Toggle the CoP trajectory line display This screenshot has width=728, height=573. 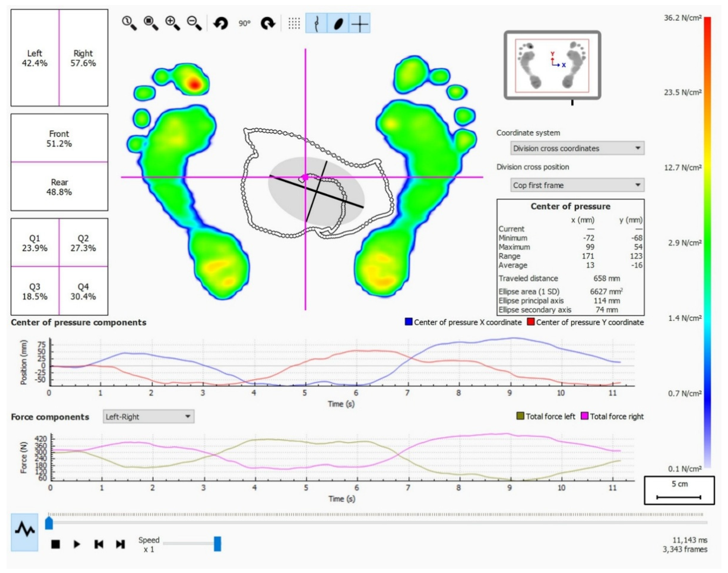point(316,24)
